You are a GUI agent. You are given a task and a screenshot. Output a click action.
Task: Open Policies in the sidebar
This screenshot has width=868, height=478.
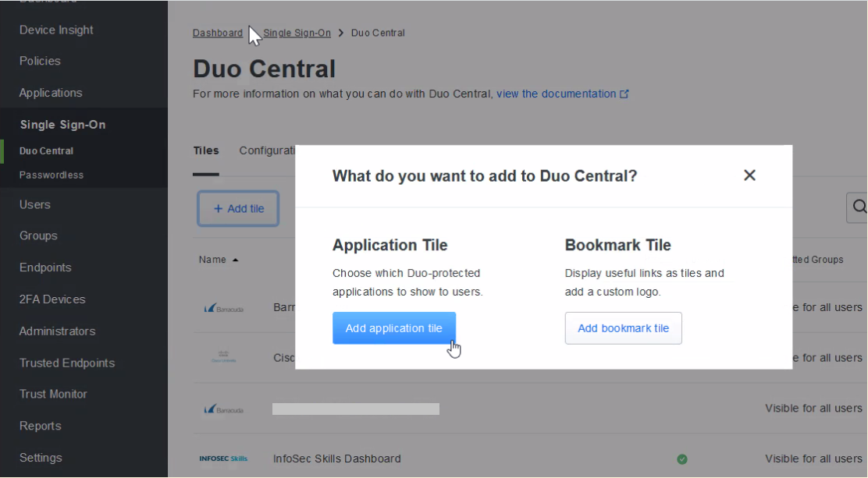tap(40, 61)
